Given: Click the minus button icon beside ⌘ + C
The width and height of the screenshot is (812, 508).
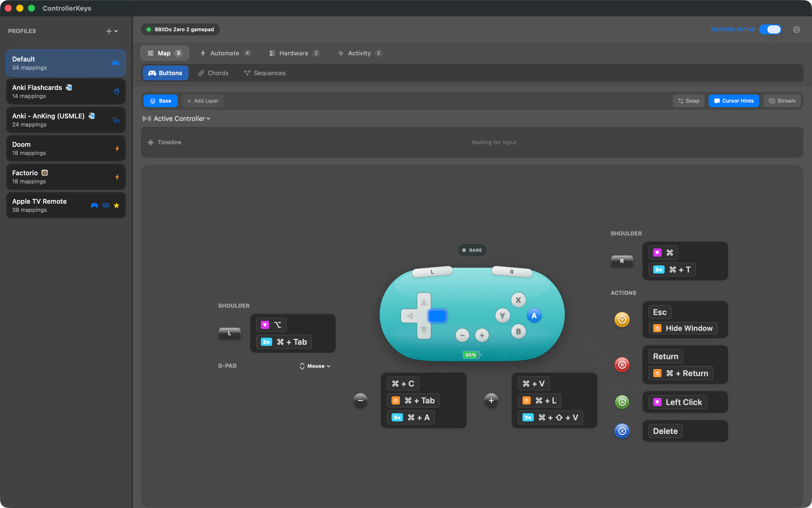Looking at the screenshot, I should click(x=360, y=400).
